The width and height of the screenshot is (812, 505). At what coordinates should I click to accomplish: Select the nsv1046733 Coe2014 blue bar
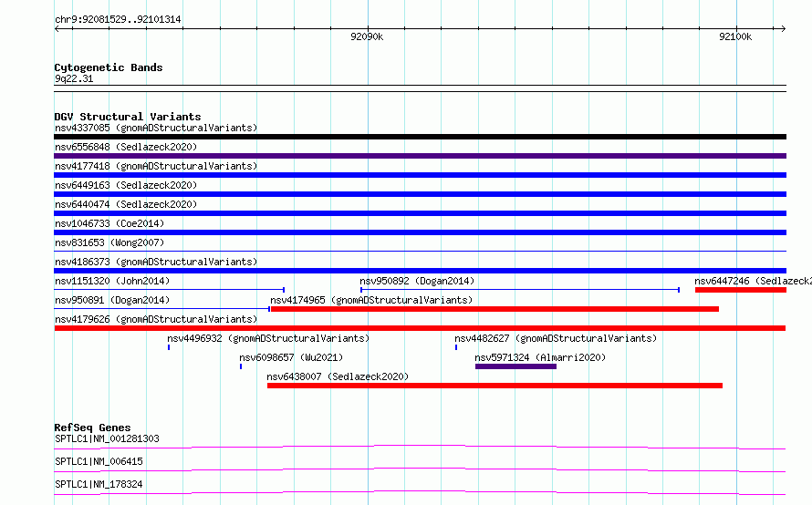tap(420, 232)
